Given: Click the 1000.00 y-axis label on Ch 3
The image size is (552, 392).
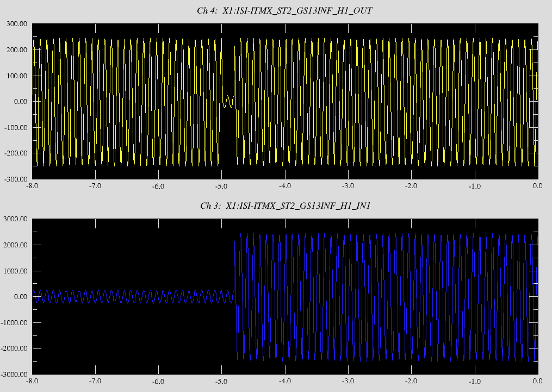Looking at the screenshot, I should [15, 271].
